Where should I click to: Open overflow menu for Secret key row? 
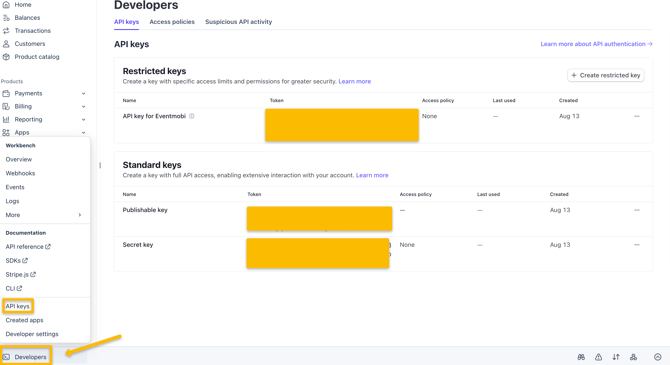[637, 245]
